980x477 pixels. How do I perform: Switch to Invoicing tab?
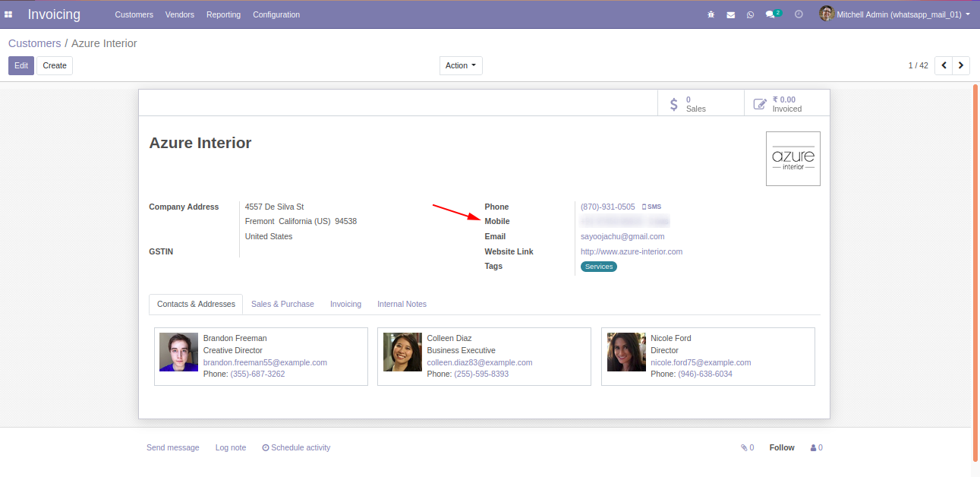[x=345, y=304]
